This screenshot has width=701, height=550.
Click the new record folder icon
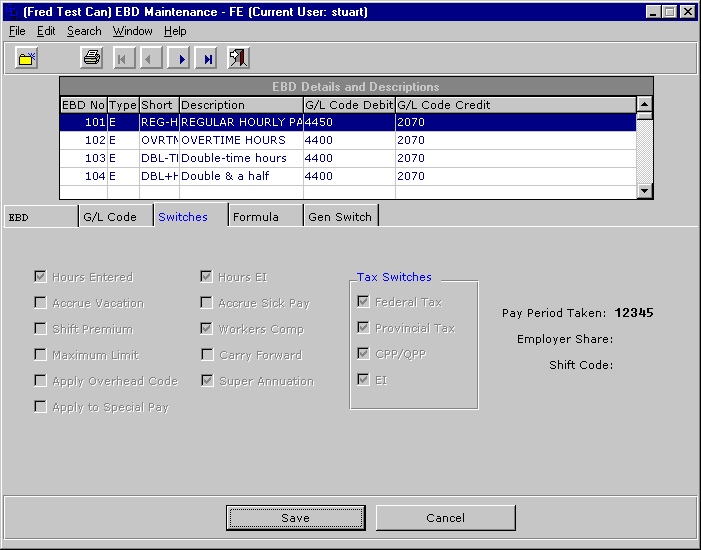click(x=27, y=59)
